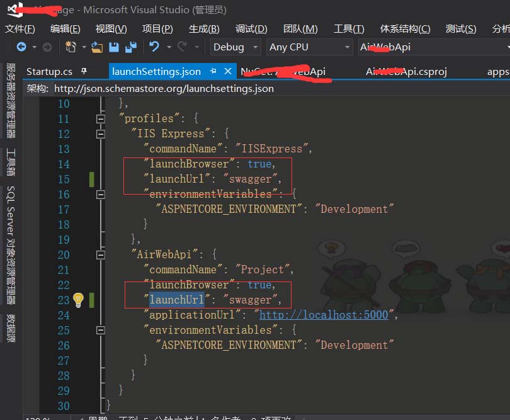Open the 工具箱 side panel tab
Image resolution: width=510 pixels, height=420 pixels.
11,162
